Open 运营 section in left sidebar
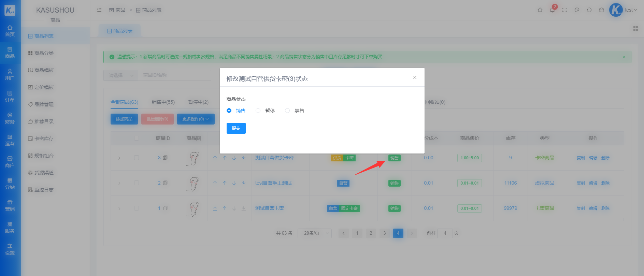 [10, 140]
